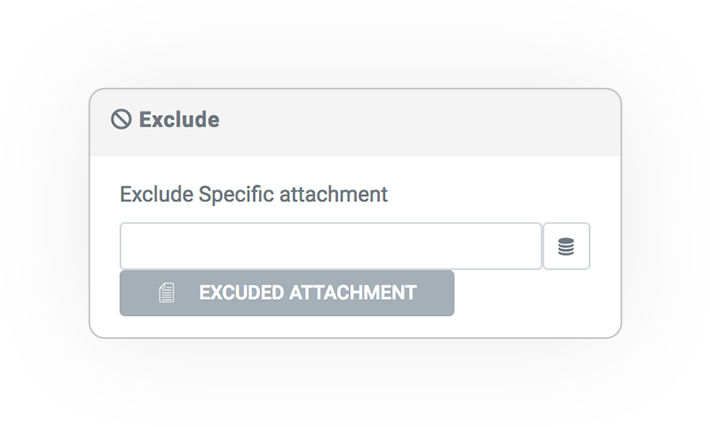Click the bold Exclude title in the header

pyautogui.click(x=179, y=120)
